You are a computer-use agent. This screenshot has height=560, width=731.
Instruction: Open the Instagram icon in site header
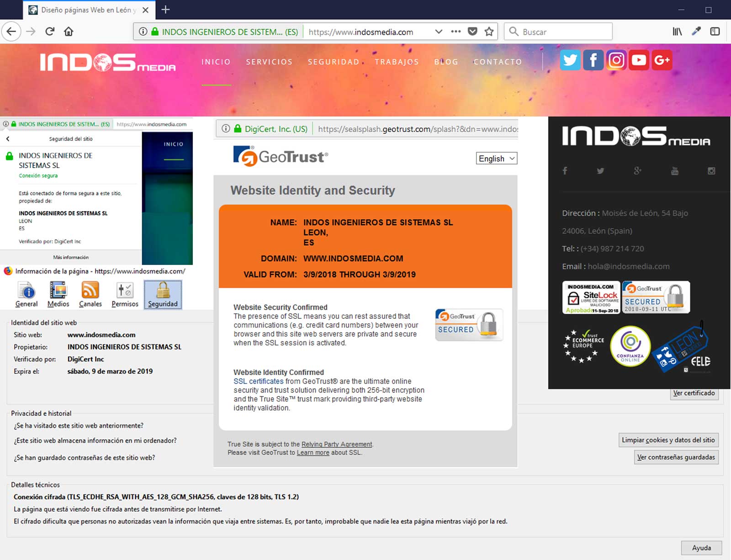(x=616, y=60)
